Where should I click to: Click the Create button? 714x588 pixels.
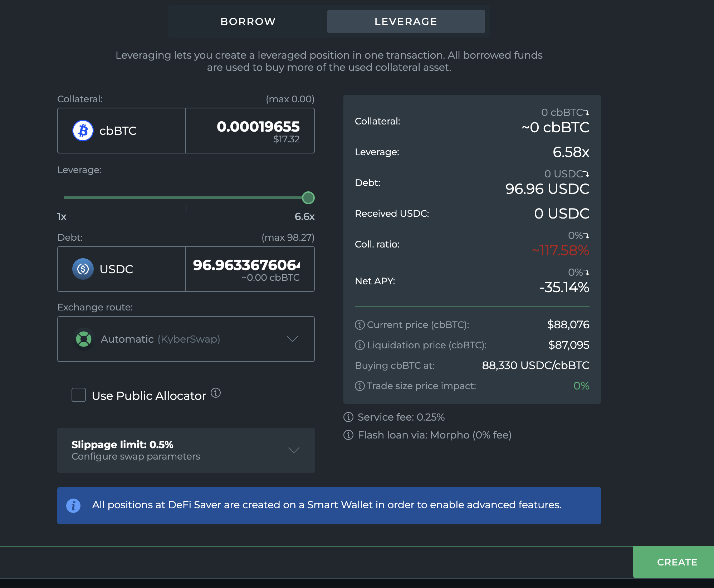click(674, 562)
